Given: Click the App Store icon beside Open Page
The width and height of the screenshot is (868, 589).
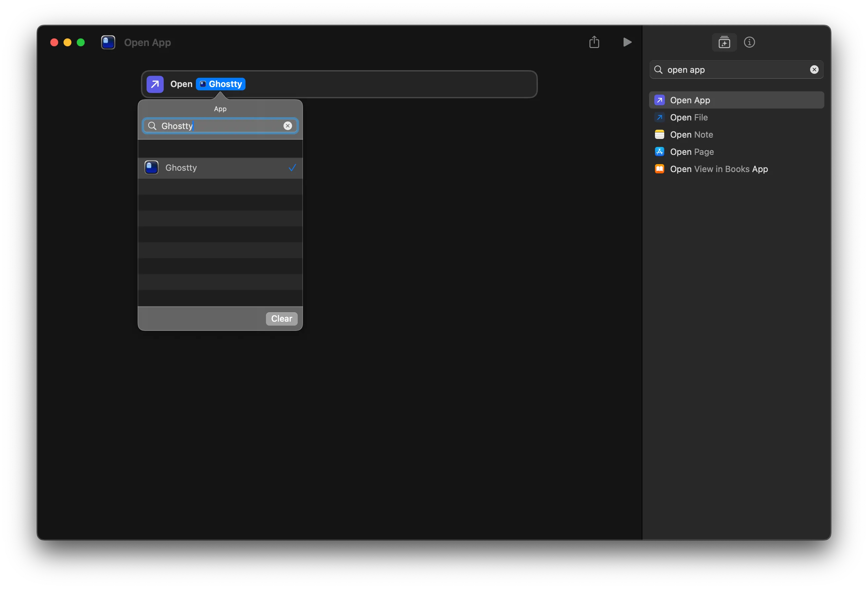Looking at the screenshot, I should pyautogui.click(x=659, y=152).
